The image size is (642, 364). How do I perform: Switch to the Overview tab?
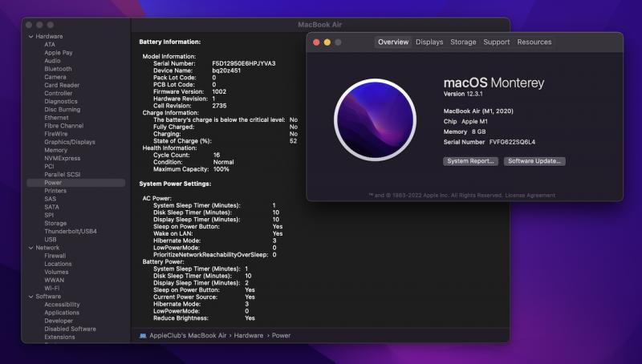tap(393, 42)
